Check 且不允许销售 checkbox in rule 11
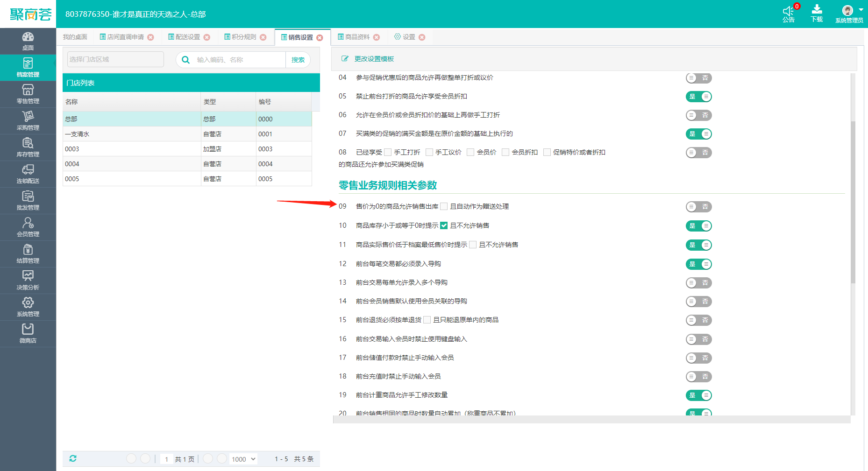868x471 pixels. (x=473, y=245)
